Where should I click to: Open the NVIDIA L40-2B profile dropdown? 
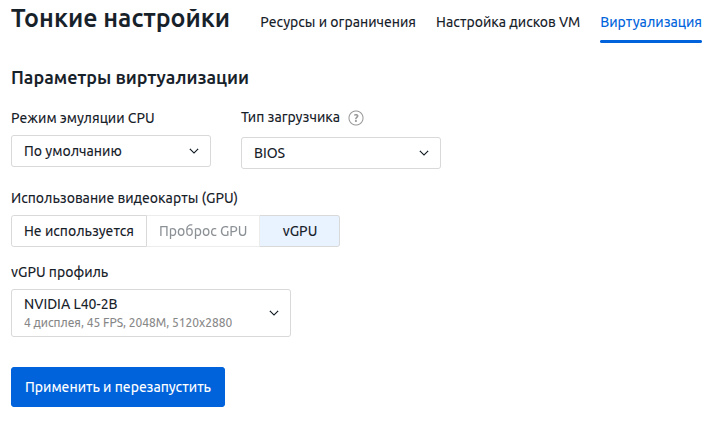coord(150,313)
